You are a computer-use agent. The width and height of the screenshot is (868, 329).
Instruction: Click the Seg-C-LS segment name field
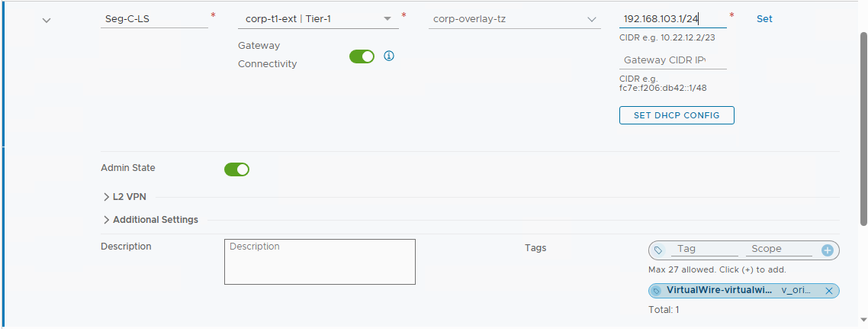click(x=154, y=19)
